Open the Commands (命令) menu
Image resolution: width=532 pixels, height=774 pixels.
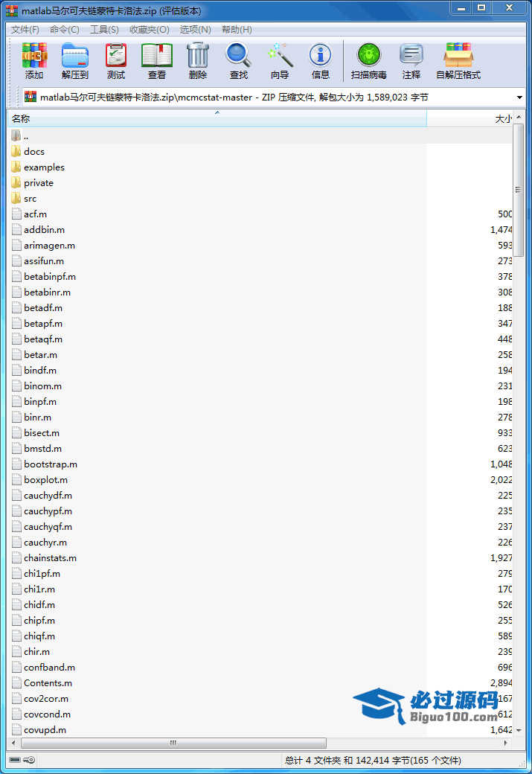point(65,30)
